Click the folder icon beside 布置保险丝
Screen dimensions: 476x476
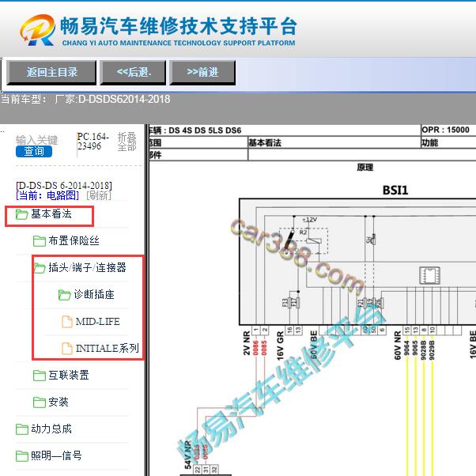tap(40, 241)
